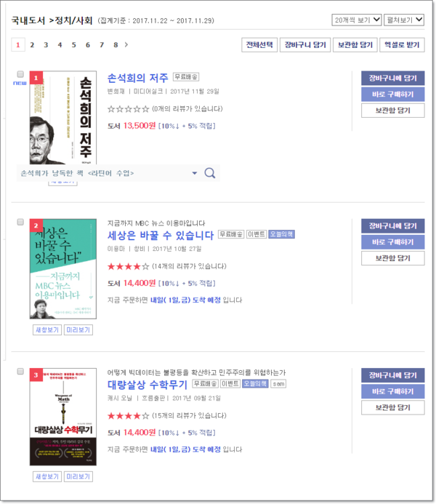Image resolution: width=436 pixels, height=504 pixels.
Task: Click the next page arrow
Action: (126, 45)
